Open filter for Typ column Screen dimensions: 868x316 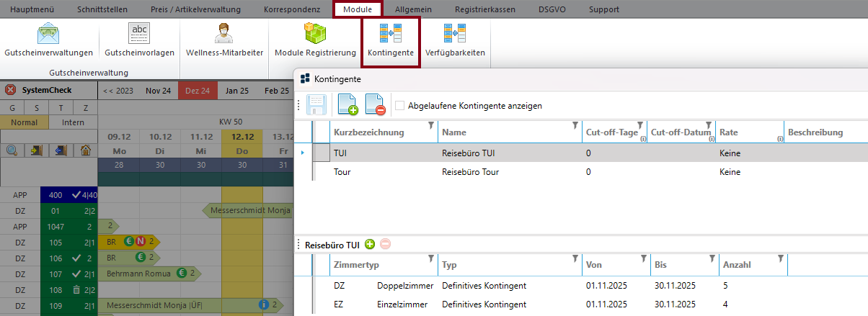click(x=575, y=258)
